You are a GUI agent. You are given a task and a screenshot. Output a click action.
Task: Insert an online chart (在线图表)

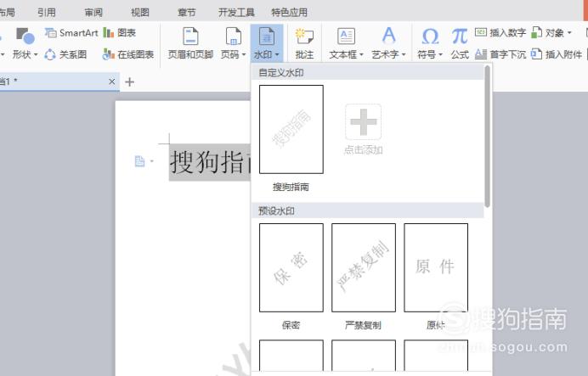(x=127, y=54)
